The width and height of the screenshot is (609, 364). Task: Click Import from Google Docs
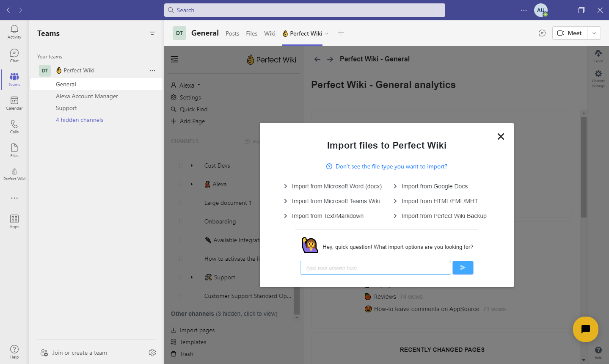[x=435, y=186]
